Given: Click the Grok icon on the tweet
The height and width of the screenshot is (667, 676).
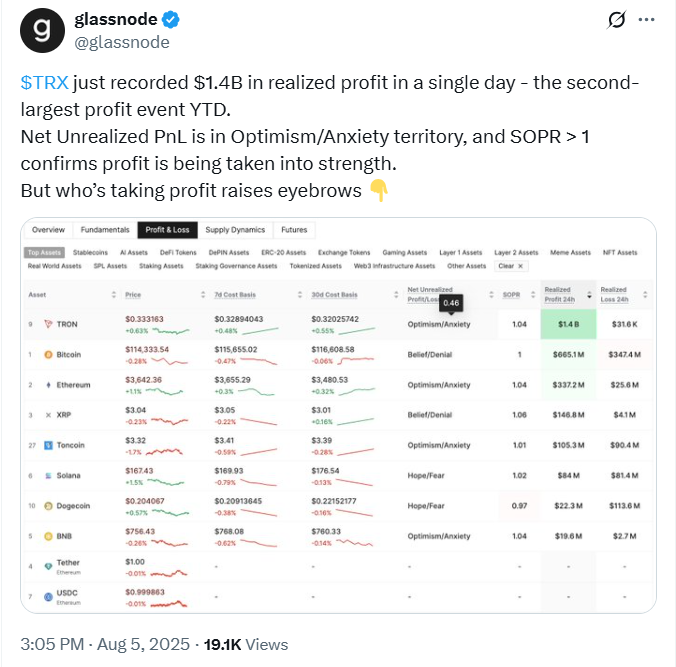Looking at the screenshot, I should (617, 21).
